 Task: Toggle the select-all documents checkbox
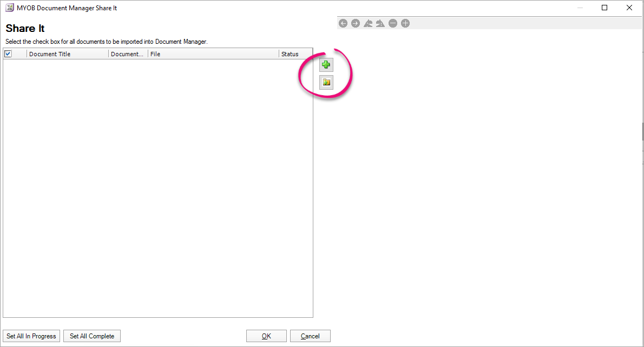point(8,54)
